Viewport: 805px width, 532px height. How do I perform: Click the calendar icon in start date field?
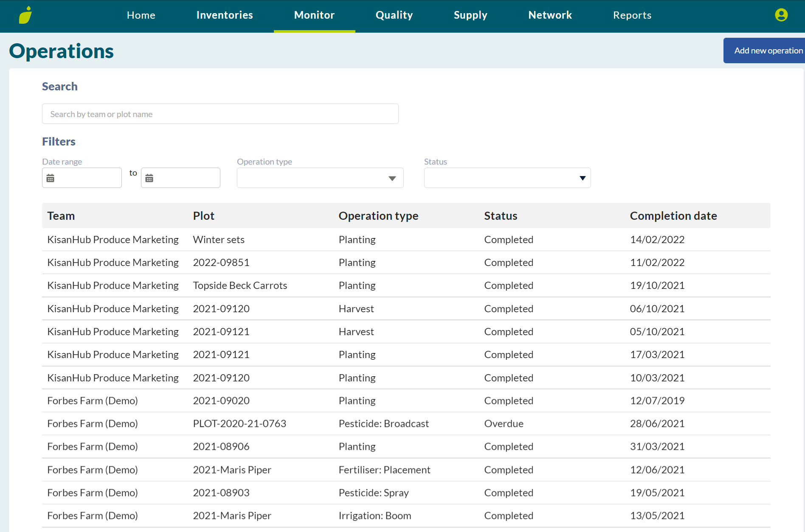point(51,178)
